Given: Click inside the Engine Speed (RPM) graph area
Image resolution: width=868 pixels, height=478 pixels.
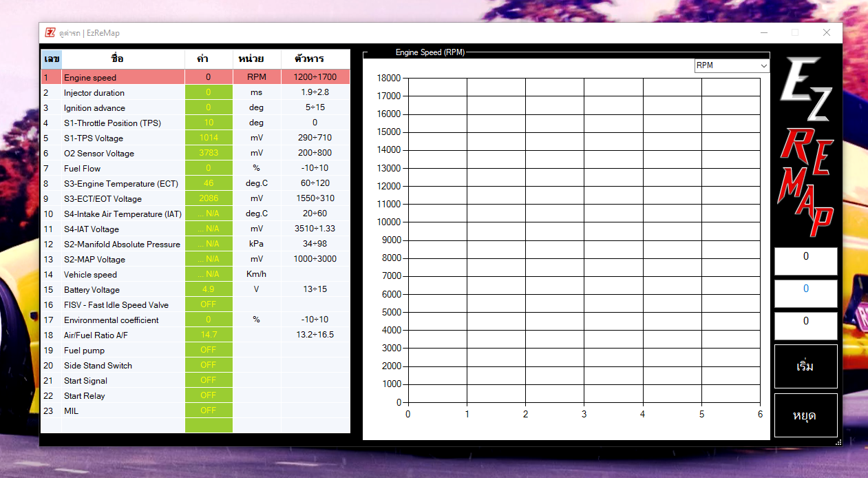Looking at the screenshot, I should pos(585,241).
